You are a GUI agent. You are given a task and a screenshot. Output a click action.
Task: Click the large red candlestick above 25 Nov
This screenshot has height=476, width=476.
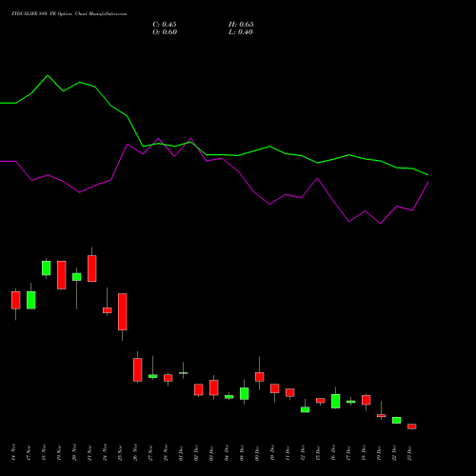(123, 311)
